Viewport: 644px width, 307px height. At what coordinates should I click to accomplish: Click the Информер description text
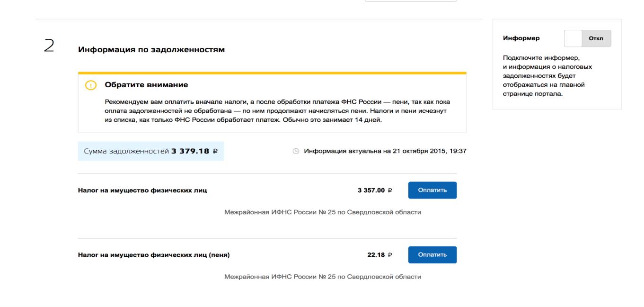point(548,76)
